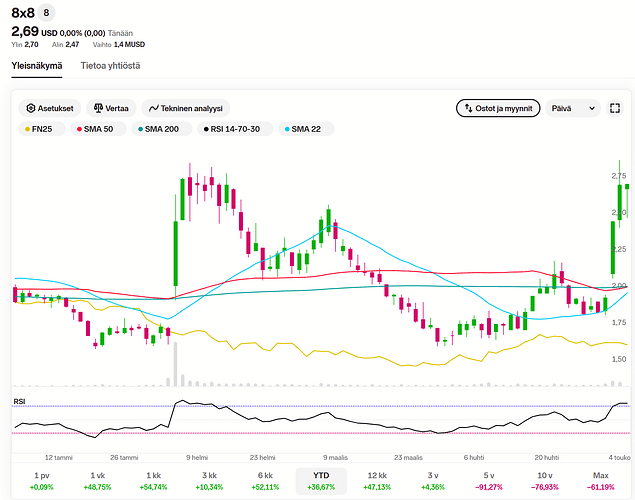Select the 10 v time range
Viewport: 635px width, 500px height.
click(x=545, y=481)
